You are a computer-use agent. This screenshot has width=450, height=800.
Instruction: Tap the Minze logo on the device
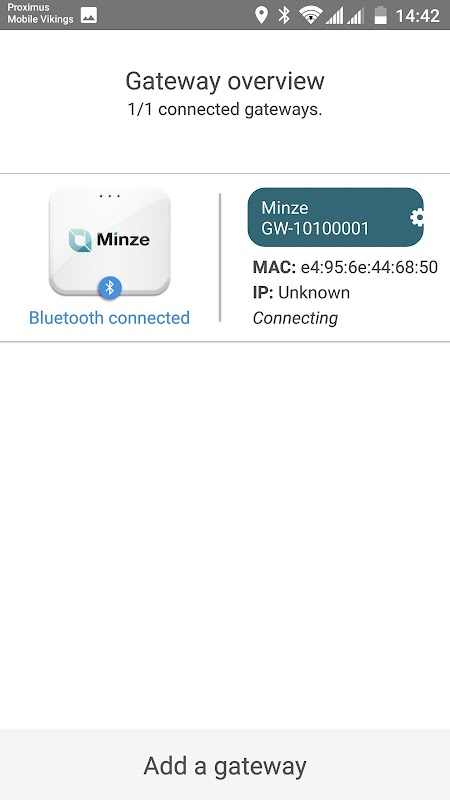[109, 240]
